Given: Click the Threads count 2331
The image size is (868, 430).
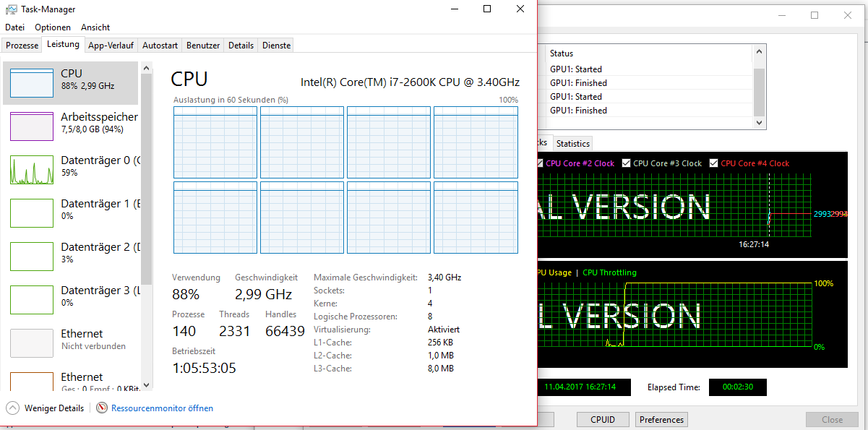Looking at the screenshot, I should pyautogui.click(x=234, y=331).
